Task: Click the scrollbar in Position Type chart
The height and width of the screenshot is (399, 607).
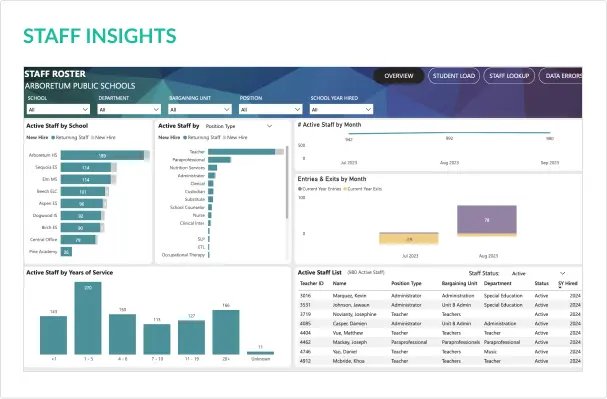Action: point(287,182)
